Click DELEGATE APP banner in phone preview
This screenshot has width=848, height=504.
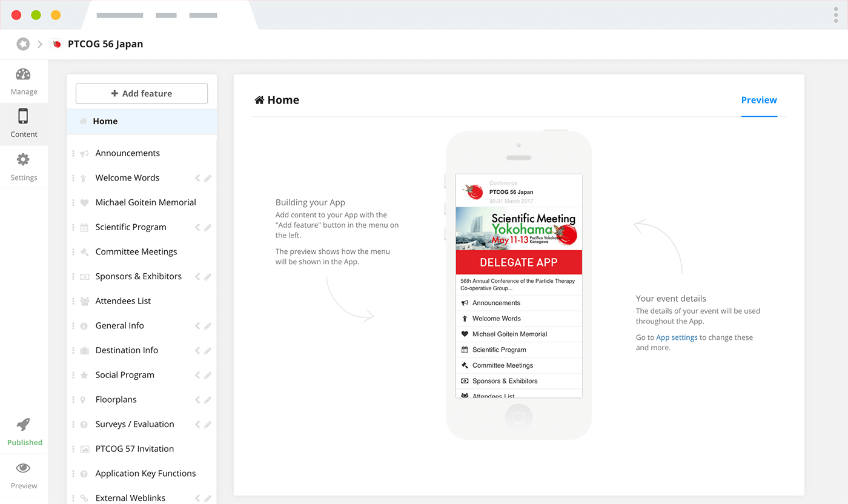(x=519, y=262)
